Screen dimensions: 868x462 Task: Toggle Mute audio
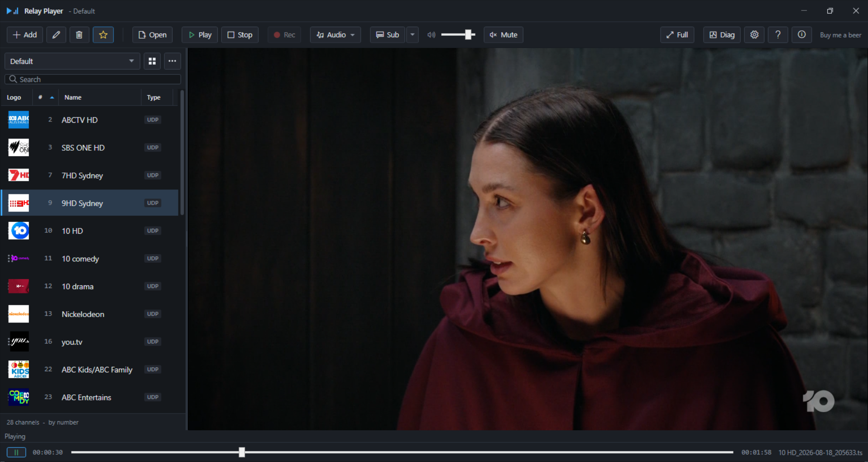504,35
